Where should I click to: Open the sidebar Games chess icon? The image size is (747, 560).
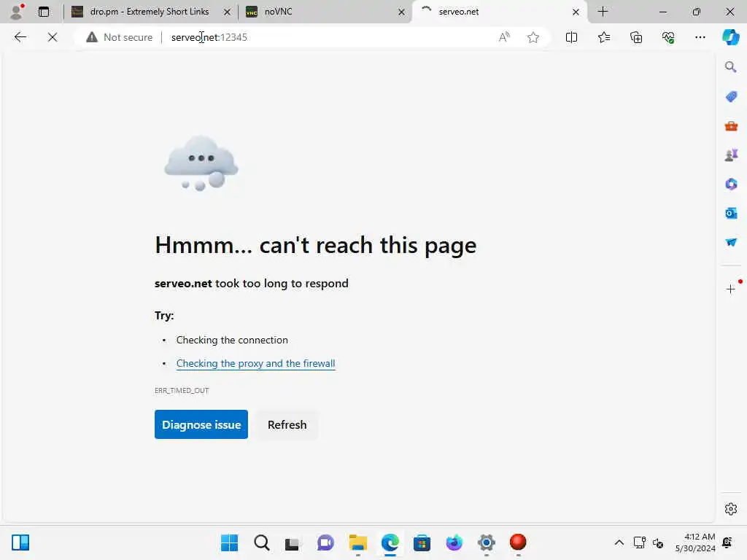pyautogui.click(x=731, y=155)
